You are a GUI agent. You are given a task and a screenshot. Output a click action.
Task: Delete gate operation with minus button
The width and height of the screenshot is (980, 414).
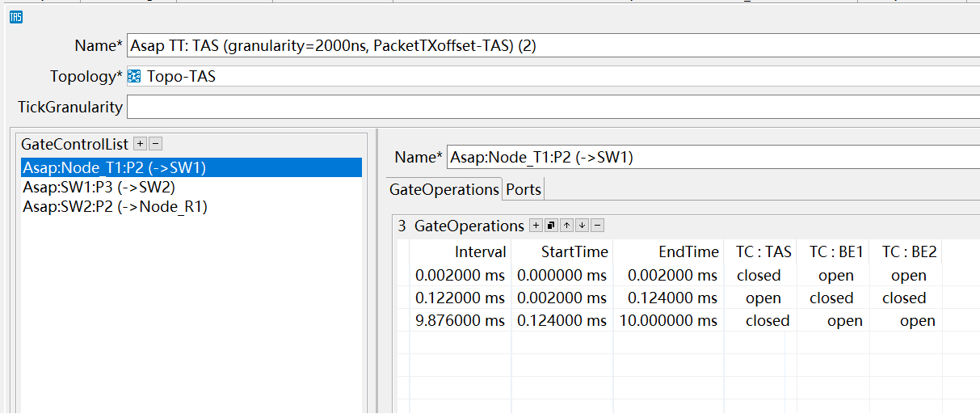598,226
